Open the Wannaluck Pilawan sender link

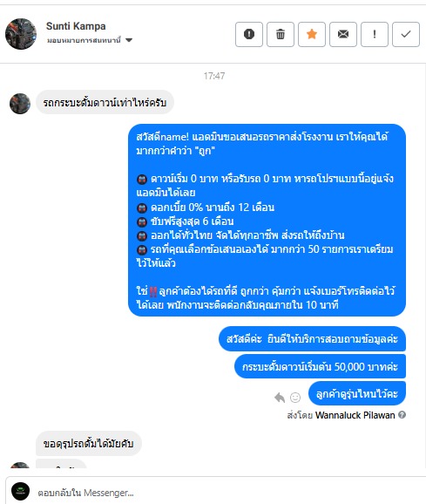click(x=355, y=415)
